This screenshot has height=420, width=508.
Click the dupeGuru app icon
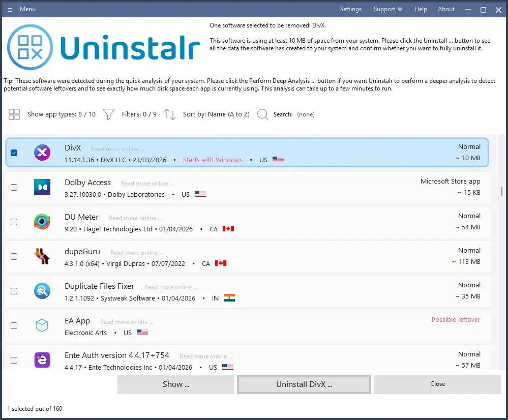click(42, 256)
